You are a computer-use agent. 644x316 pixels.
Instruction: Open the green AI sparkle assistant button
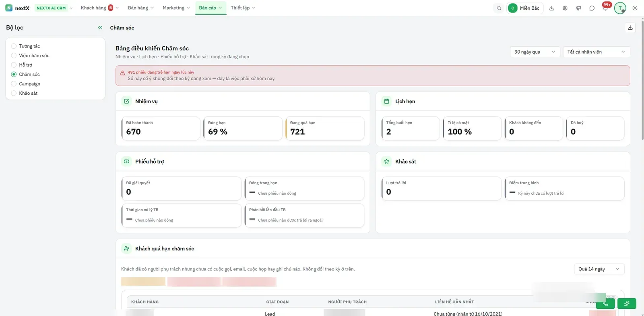pyautogui.click(x=627, y=304)
